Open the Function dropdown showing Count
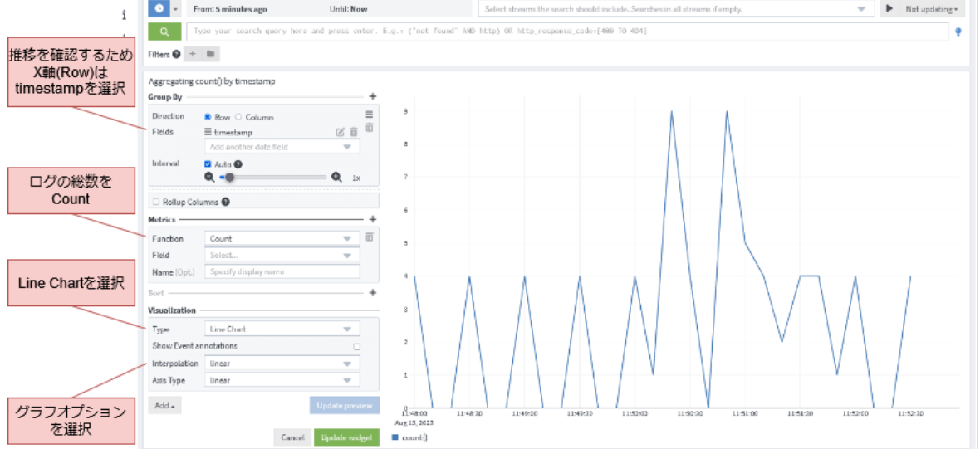Viewport: 980px width, 449px height. [x=282, y=238]
